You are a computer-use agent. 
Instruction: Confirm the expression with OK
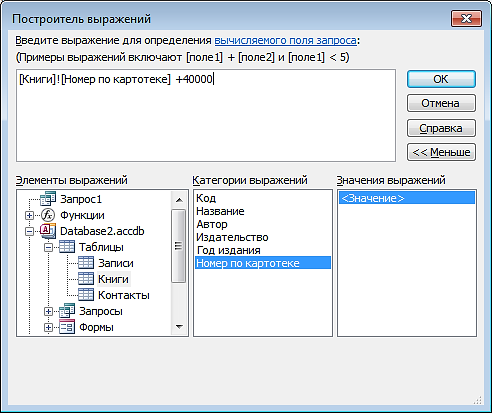[441, 79]
